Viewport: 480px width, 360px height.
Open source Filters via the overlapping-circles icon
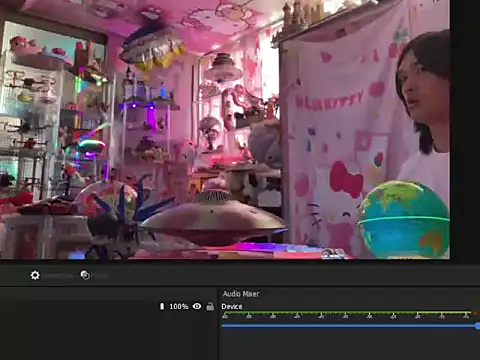(85, 275)
